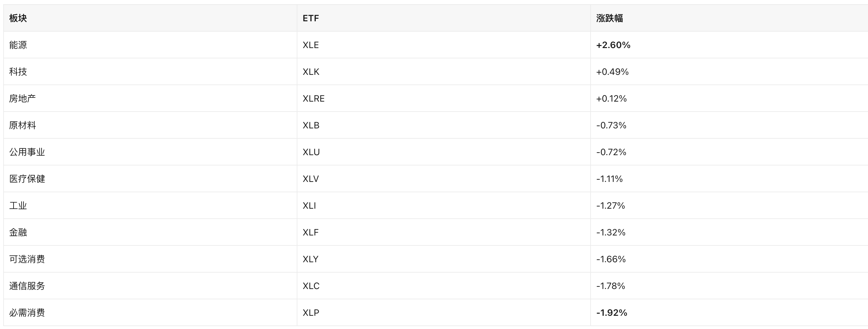Screen dimensions: 868x329
Task: Click the 涨跌幅 column header
Action: point(610,18)
